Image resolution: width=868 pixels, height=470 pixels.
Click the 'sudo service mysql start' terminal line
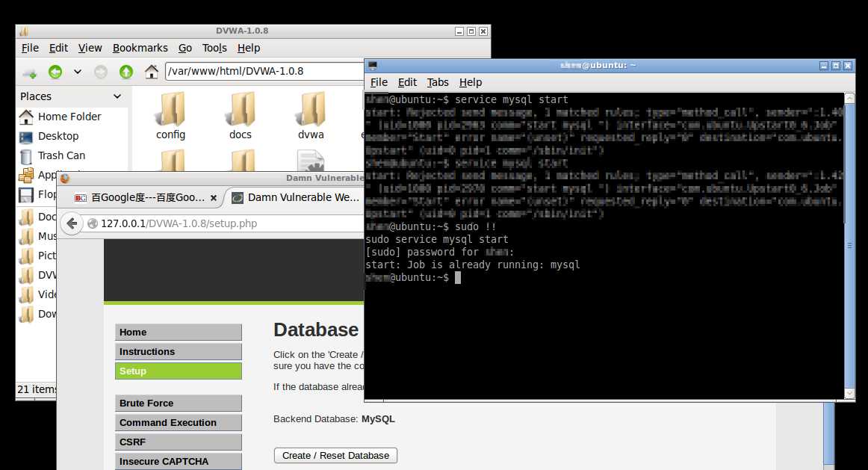tap(437, 240)
